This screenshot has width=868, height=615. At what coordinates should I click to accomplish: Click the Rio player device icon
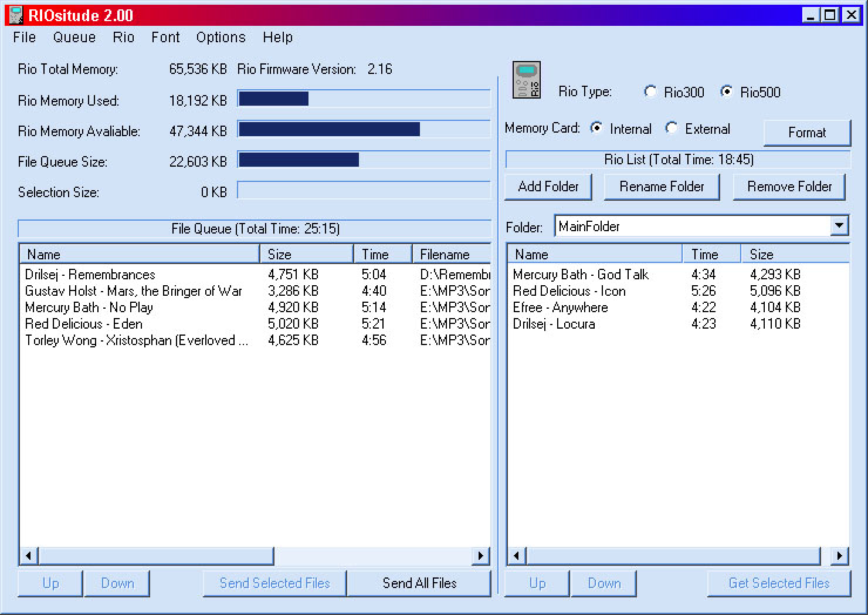(526, 80)
